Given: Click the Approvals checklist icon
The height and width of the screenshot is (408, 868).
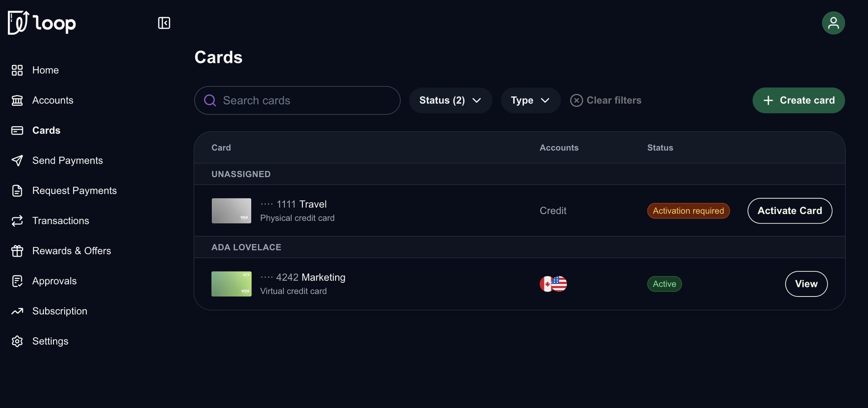Looking at the screenshot, I should click(x=17, y=281).
